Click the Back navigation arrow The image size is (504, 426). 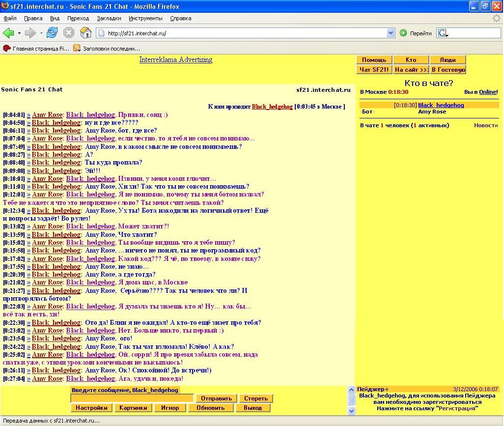click(8, 33)
